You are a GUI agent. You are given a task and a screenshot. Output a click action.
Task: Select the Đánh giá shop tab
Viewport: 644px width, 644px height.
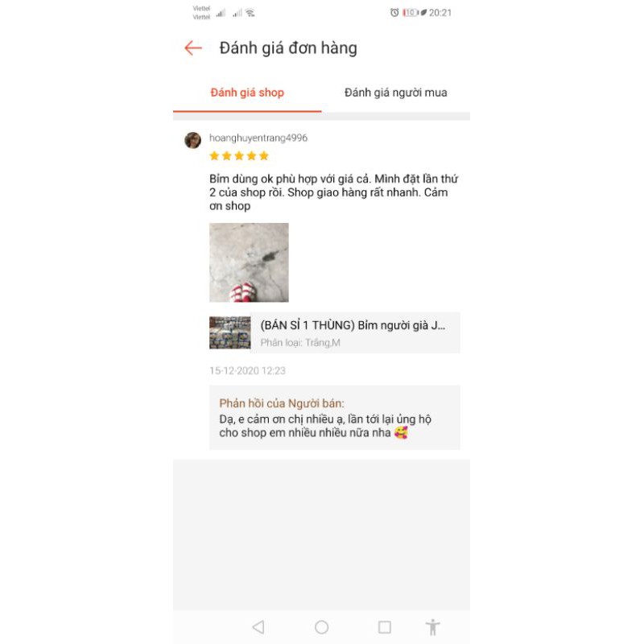pos(247,93)
